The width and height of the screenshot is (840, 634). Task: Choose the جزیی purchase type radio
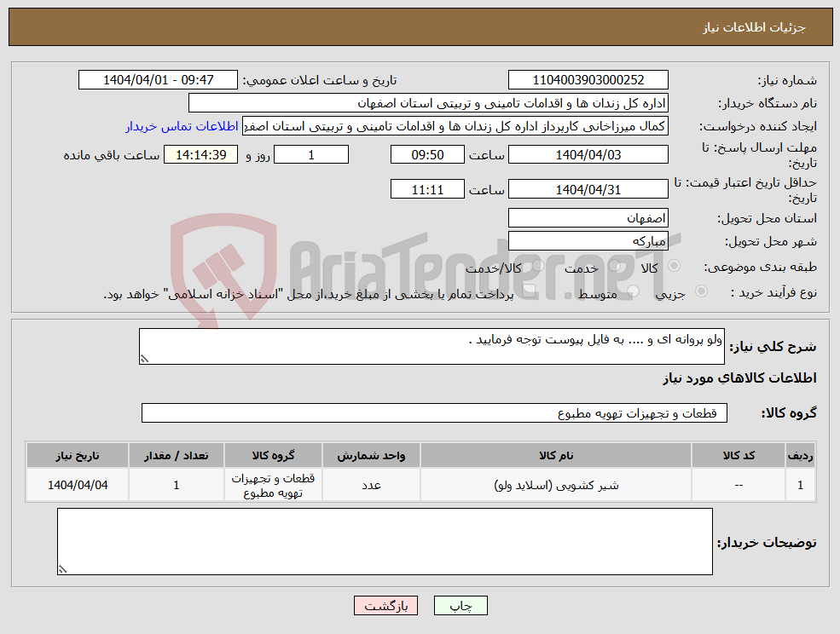[701, 291]
